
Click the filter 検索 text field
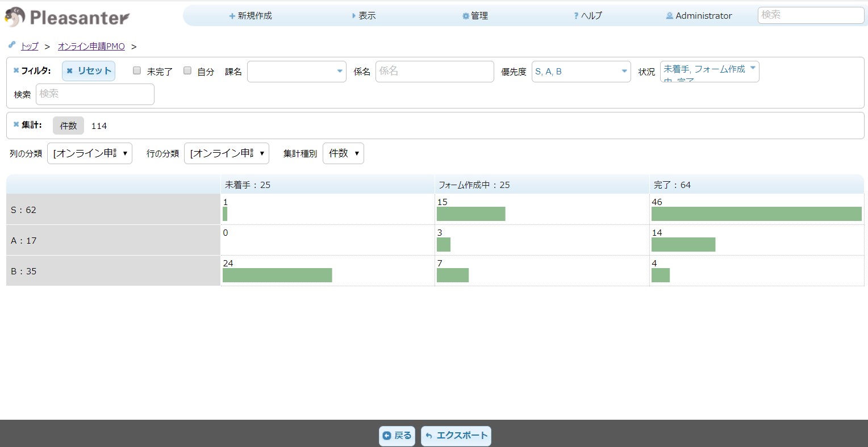tap(95, 94)
